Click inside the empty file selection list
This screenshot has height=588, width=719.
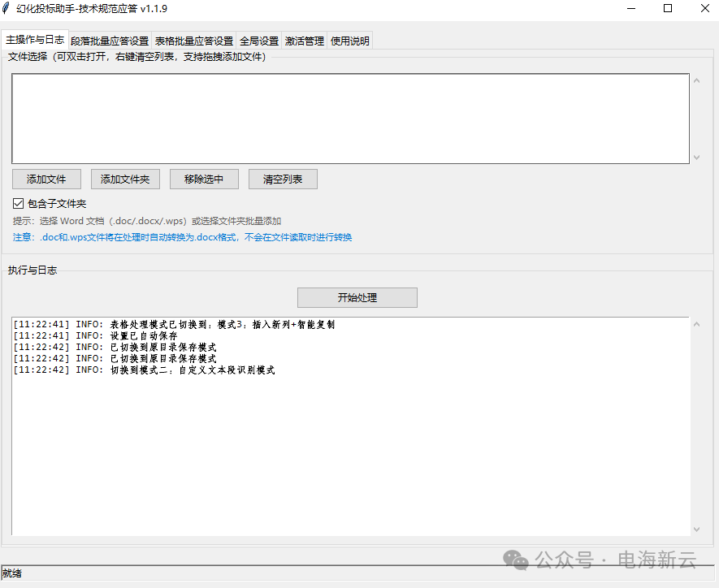[349, 119]
